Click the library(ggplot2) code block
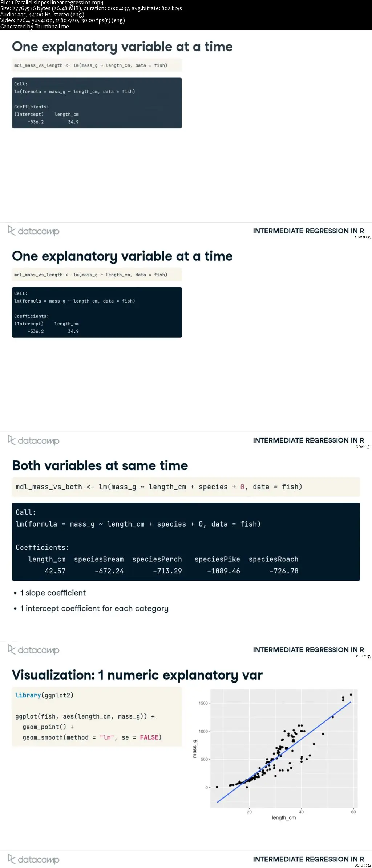Image resolution: width=372 pixels, height=868 pixels. tap(97, 716)
